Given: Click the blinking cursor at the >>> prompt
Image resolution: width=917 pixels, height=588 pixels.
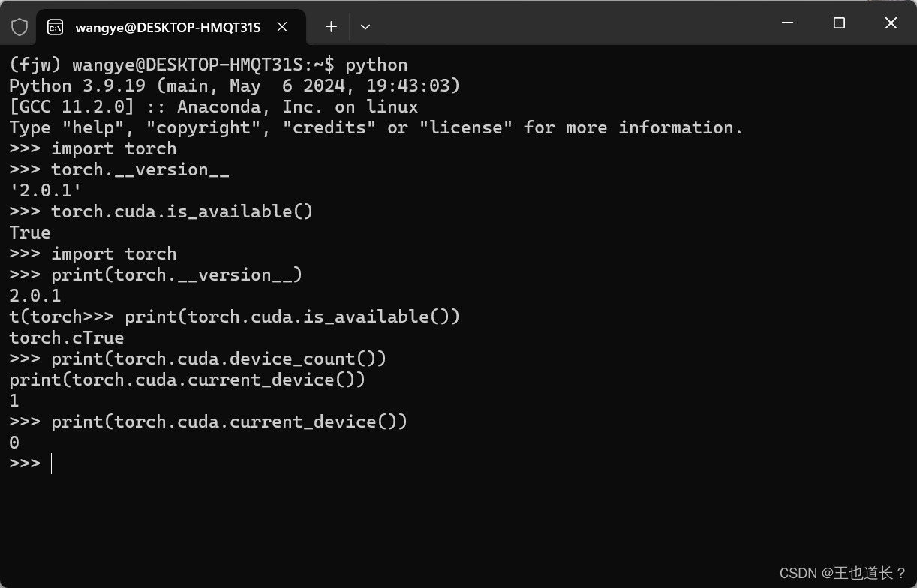Looking at the screenshot, I should click(51, 463).
